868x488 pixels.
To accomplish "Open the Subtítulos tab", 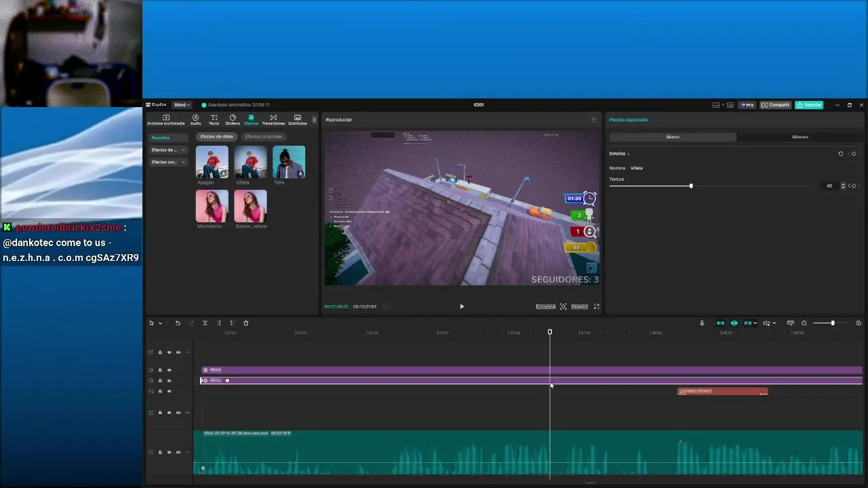I will [x=297, y=120].
